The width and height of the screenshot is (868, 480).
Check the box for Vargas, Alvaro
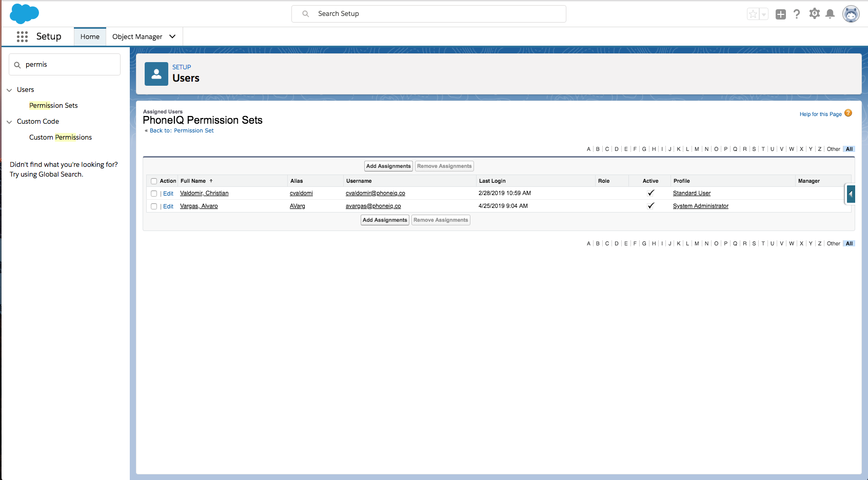coord(154,206)
